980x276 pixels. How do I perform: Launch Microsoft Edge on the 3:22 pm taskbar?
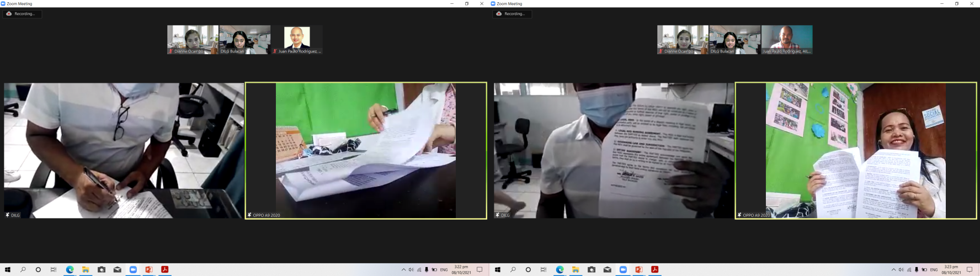coord(70,270)
